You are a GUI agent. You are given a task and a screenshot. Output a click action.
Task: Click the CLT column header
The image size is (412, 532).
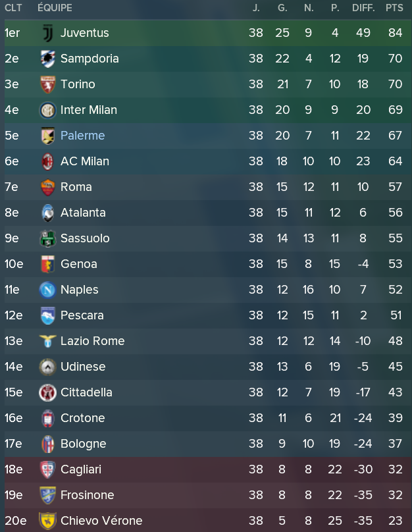pyautogui.click(x=13, y=8)
